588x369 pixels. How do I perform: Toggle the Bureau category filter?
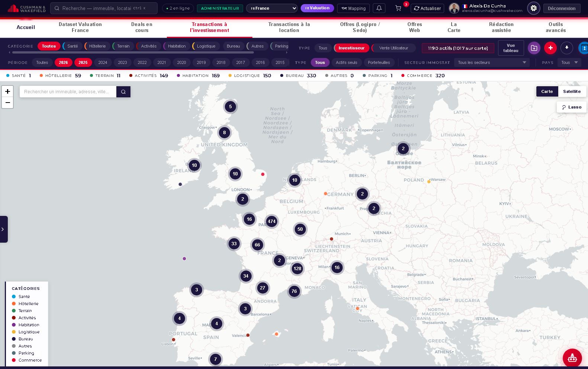(233, 46)
